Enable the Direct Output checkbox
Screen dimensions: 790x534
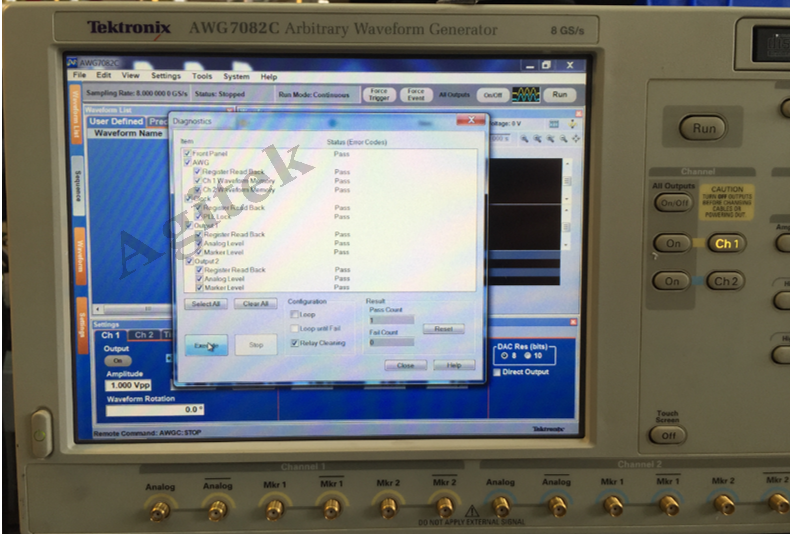pyautogui.click(x=498, y=372)
